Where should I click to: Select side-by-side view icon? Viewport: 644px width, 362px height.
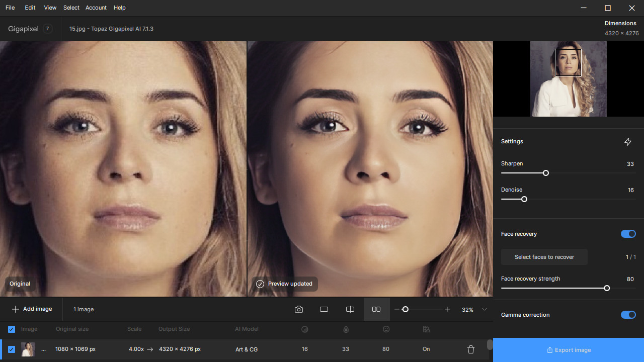coord(376,309)
